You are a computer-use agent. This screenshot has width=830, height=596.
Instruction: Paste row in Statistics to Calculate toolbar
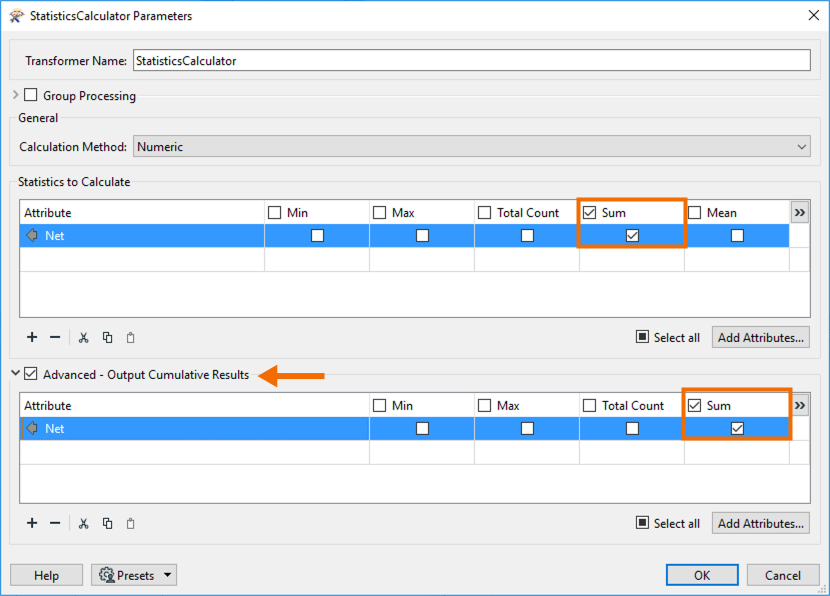coord(131,337)
